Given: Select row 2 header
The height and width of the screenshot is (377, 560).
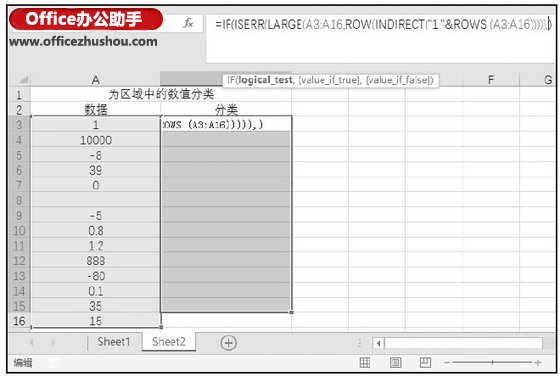Looking at the screenshot, I should (19, 110).
